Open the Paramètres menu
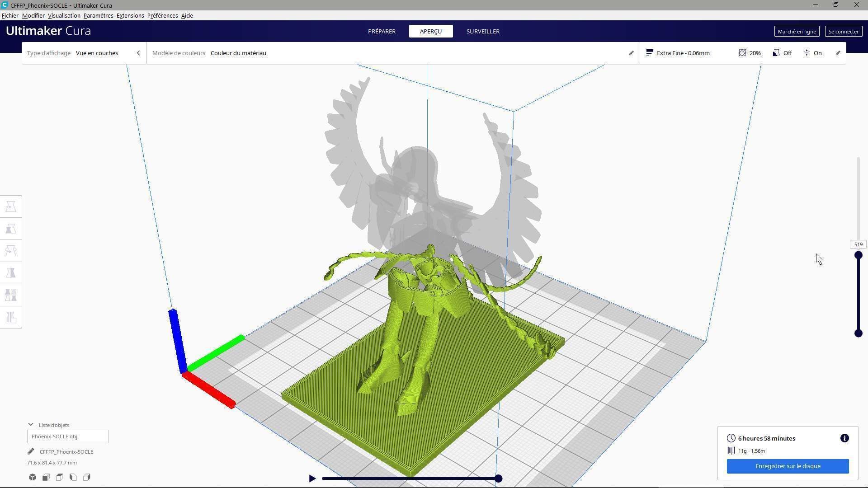Viewport: 868px width, 488px height. coord(98,15)
